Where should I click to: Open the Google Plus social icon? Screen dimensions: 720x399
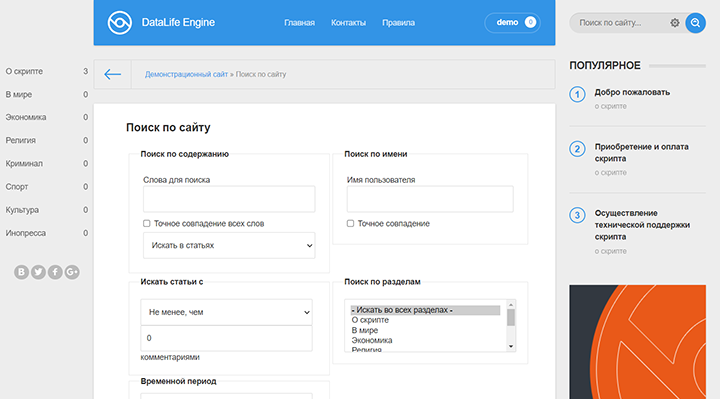click(x=72, y=272)
